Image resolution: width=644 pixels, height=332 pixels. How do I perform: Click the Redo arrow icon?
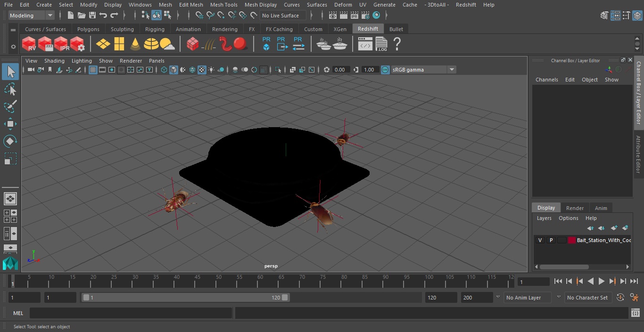[114, 16]
